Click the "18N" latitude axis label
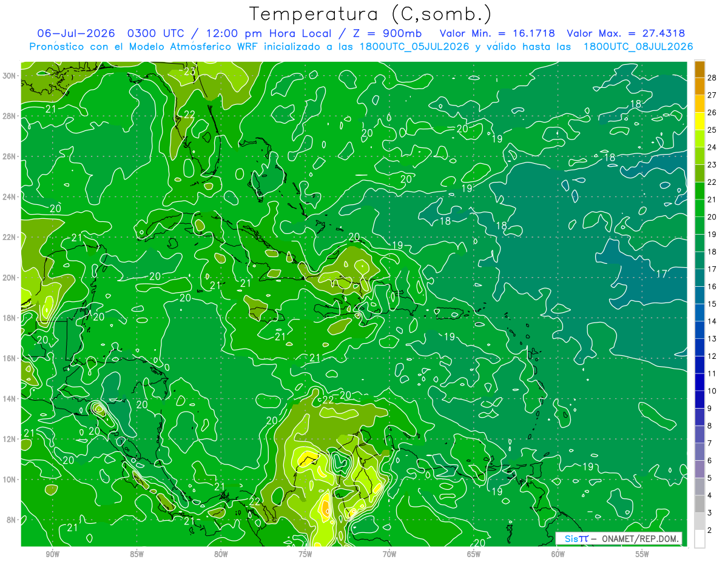Image resolution: width=728 pixels, height=562 pixels. point(9,318)
